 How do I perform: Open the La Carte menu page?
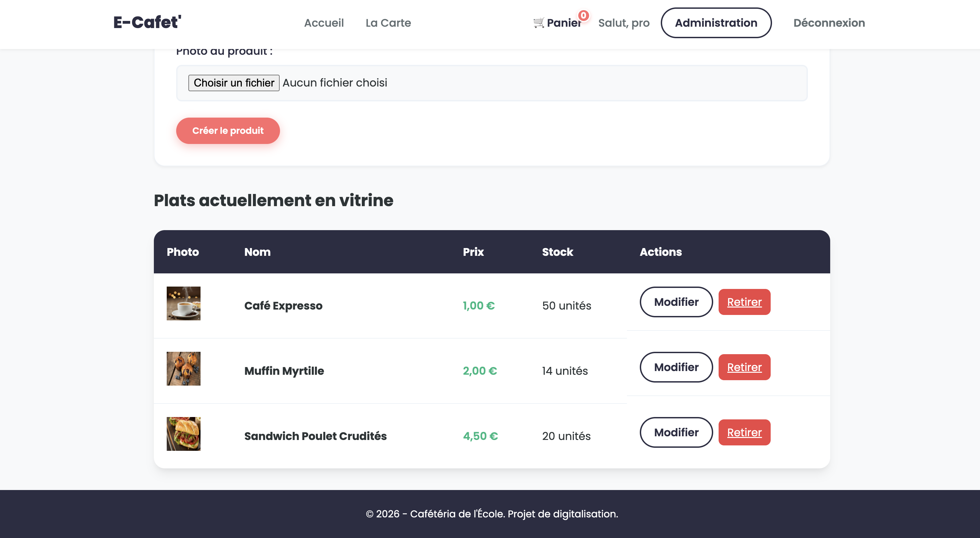(388, 23)
